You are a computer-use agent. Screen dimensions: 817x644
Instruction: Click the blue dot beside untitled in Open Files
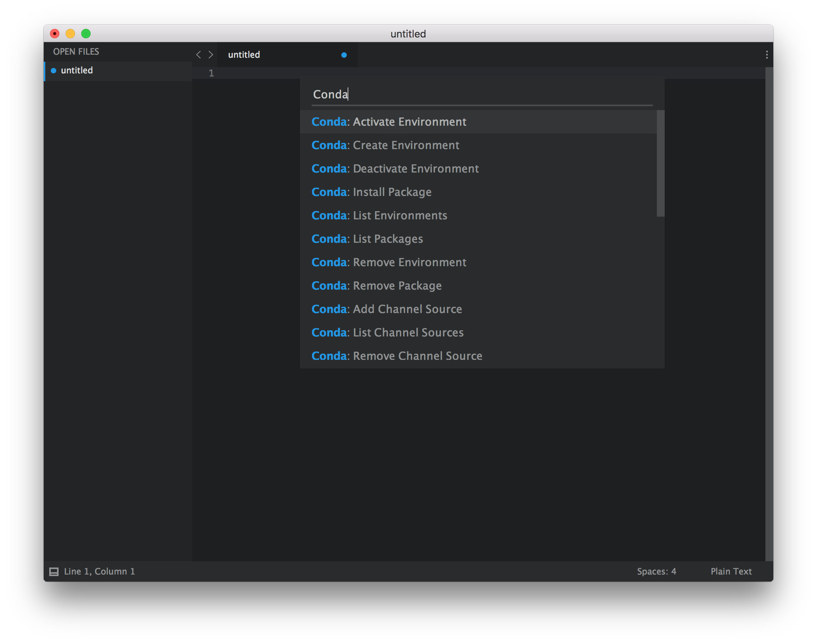[54, 71]
